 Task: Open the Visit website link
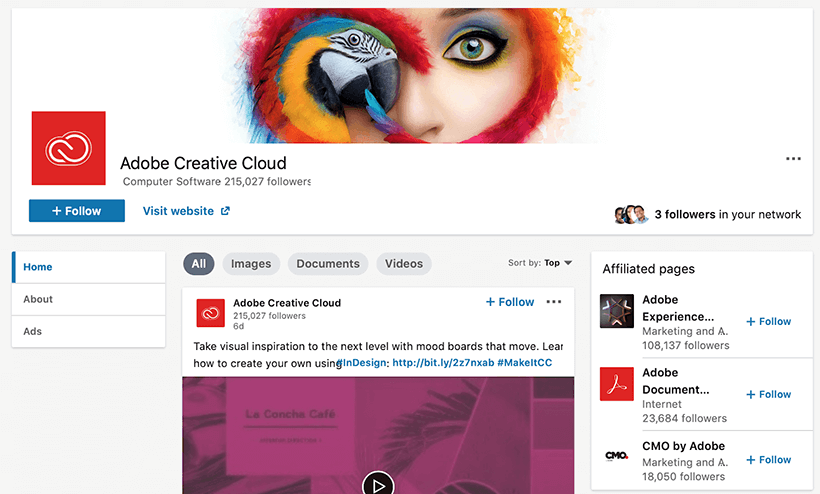pos(178,211)
